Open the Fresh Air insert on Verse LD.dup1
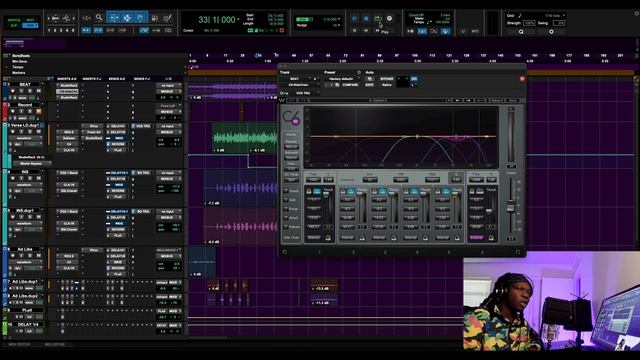 (x=93, y=132)
